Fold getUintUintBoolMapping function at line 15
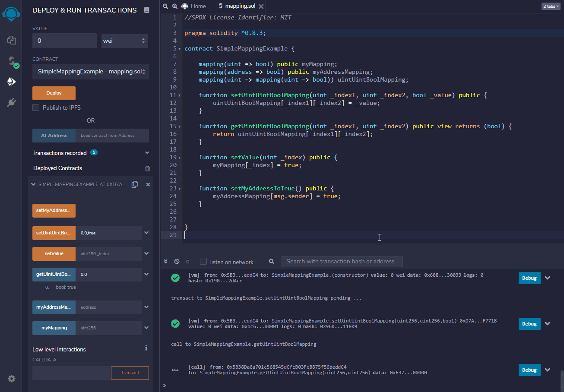This screenshot has height=392, width=564. tap(180, 126)
